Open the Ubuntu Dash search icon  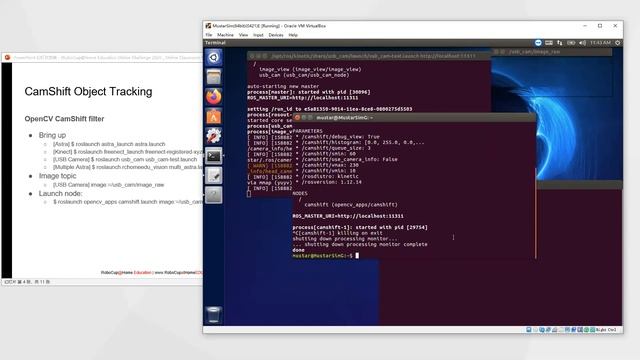click(213, 58)
